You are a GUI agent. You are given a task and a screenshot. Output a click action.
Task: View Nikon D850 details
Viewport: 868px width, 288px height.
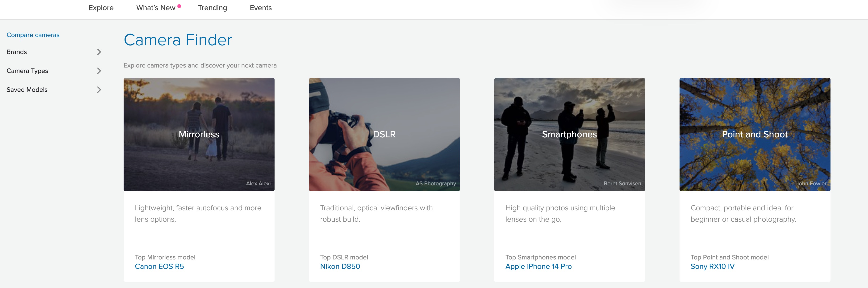click(x=340, y=266)
